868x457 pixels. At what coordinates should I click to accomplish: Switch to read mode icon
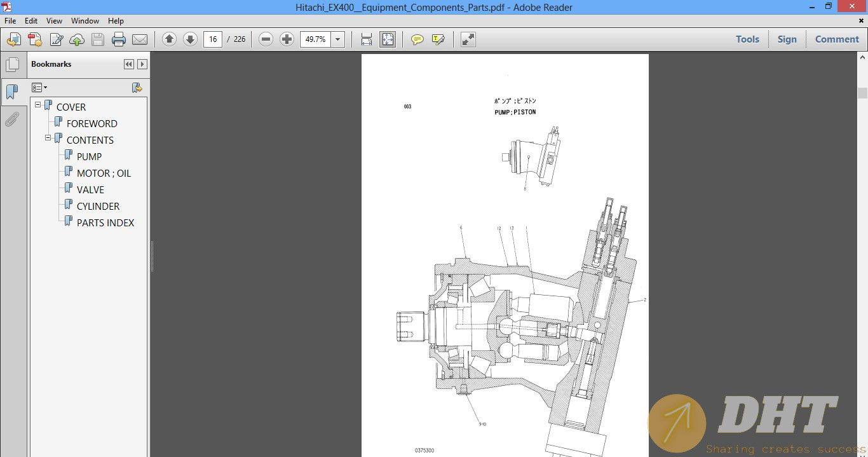(x=468, y=39)
